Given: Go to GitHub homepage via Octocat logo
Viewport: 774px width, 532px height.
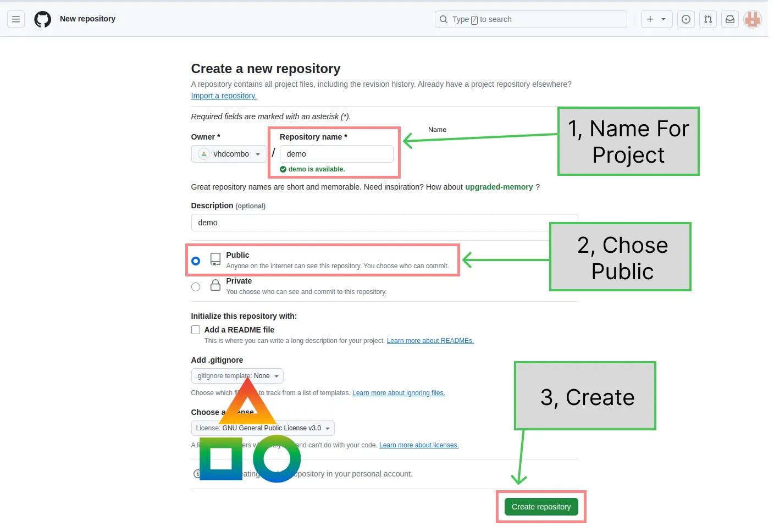Looking at the screenshot, I should tap(42, 19).
